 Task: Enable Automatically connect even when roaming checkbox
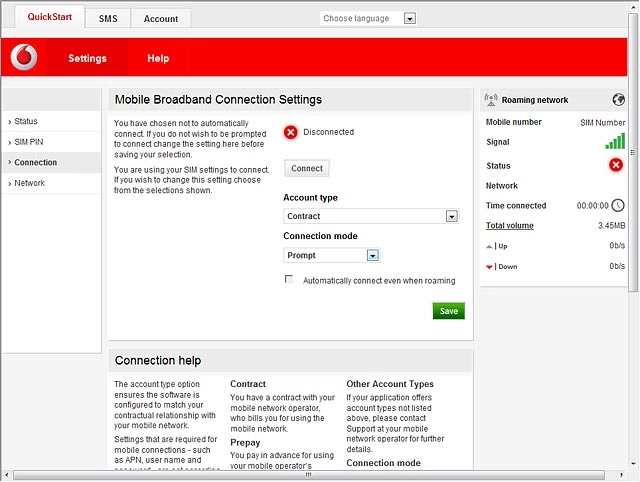tap(289, 279)
